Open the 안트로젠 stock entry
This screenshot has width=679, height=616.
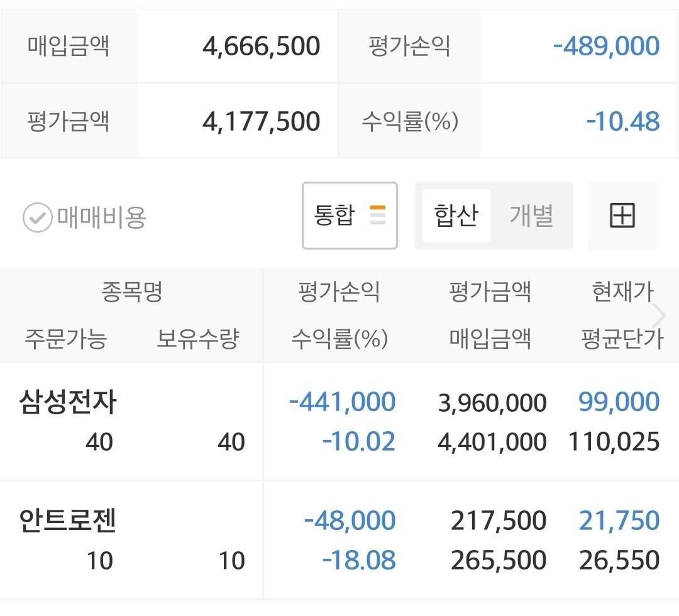coord(69,520)
